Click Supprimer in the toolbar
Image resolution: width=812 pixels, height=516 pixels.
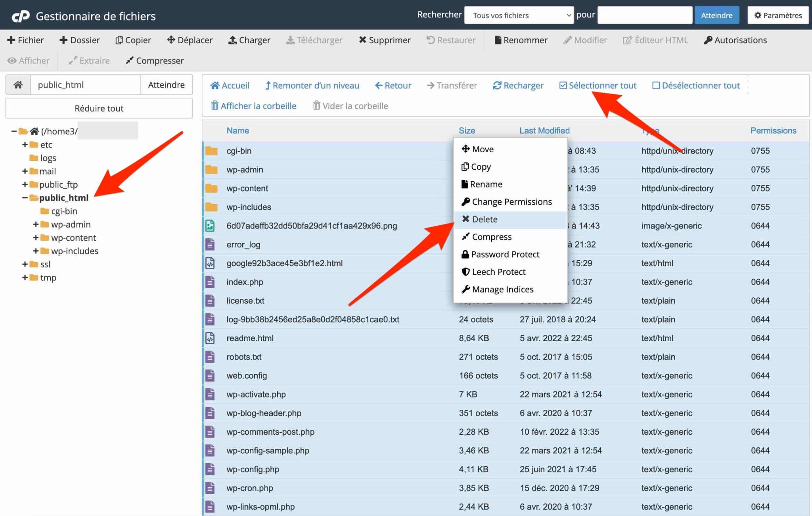coord(385,40)
